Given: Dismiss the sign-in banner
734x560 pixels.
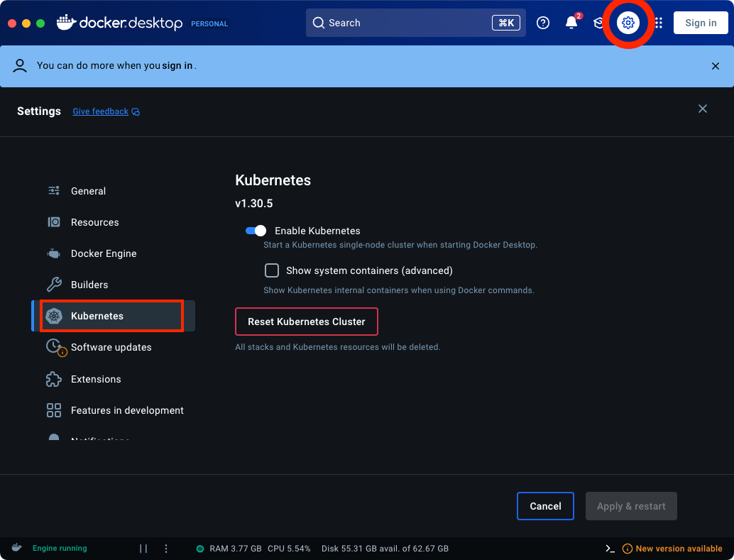Looking at the screenshot, I should coord(715,66).
